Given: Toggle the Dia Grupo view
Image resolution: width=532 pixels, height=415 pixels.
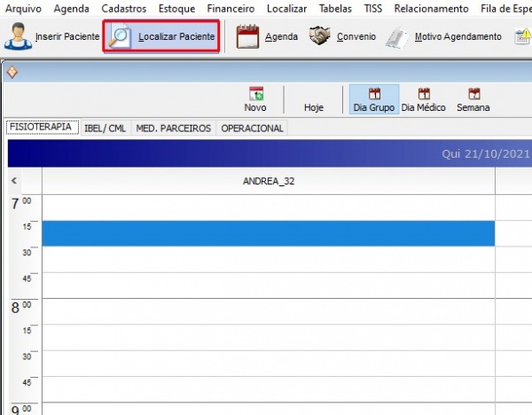Looking at the screenshot, I should tap(373, 99).
